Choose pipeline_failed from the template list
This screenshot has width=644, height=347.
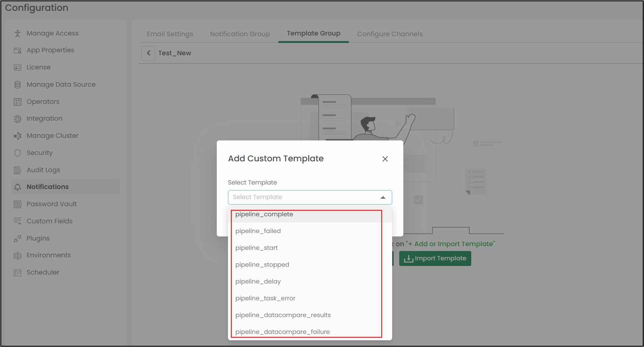258,231
